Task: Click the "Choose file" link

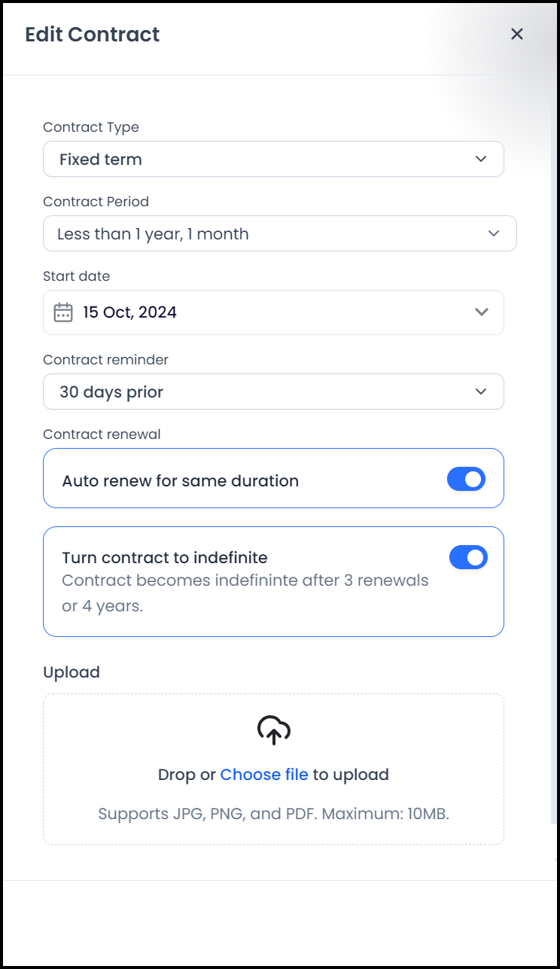Action: pos(264,774)
